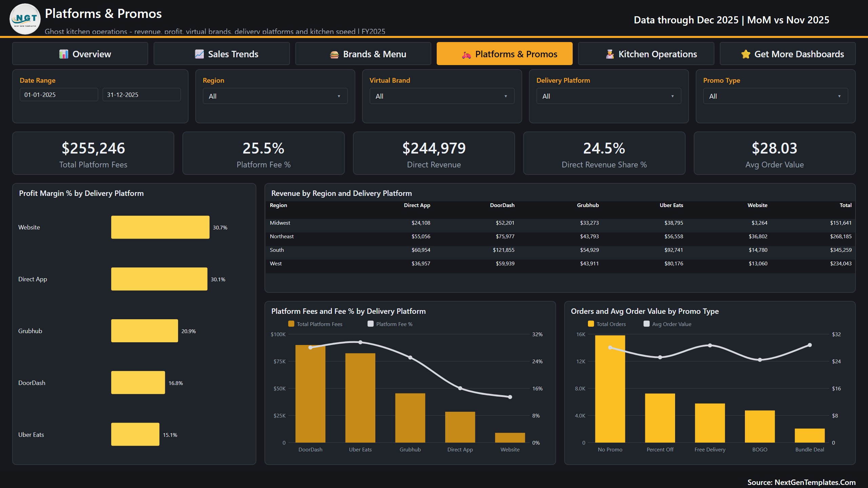Viewport: 868px width, 488px height.
Task: Click the Total column header
Action: [846, 205]
